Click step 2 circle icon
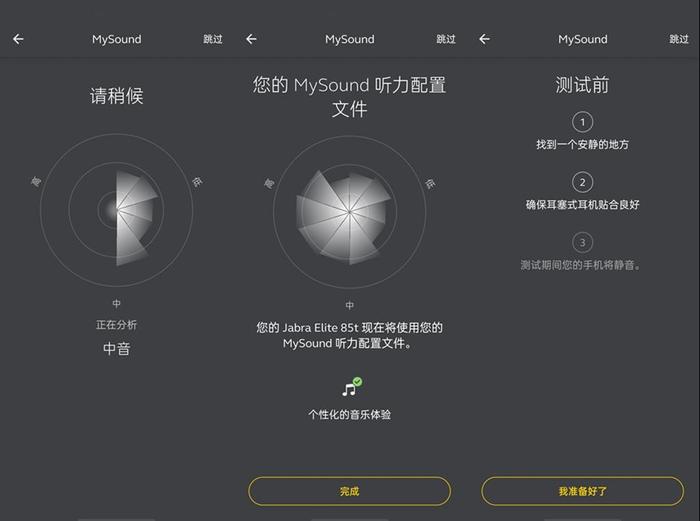 (x=582, y=182)
